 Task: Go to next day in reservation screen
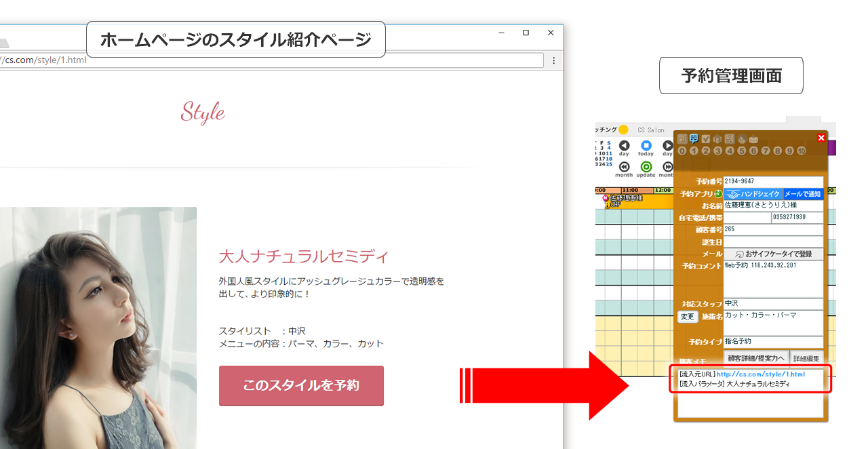click(x=668, y=146)
